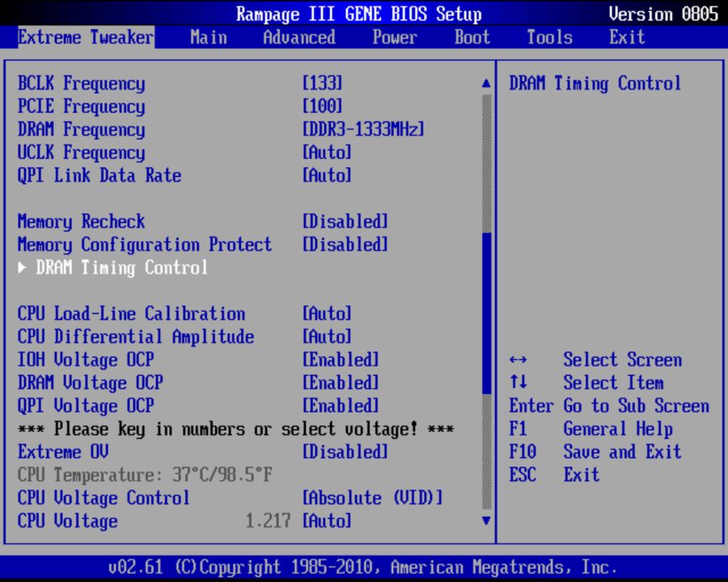Select the DRAM Voltage OCP label
728x582 pixels.
tap(90, 383)
